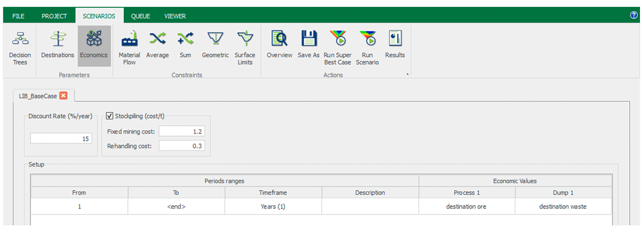
Task: Open Material Flow constraints
Action: (129, 48)
